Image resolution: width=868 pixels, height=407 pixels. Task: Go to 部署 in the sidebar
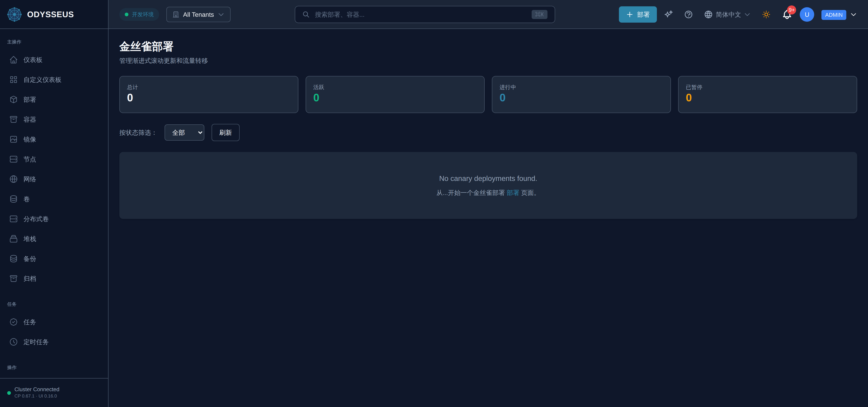54,99
